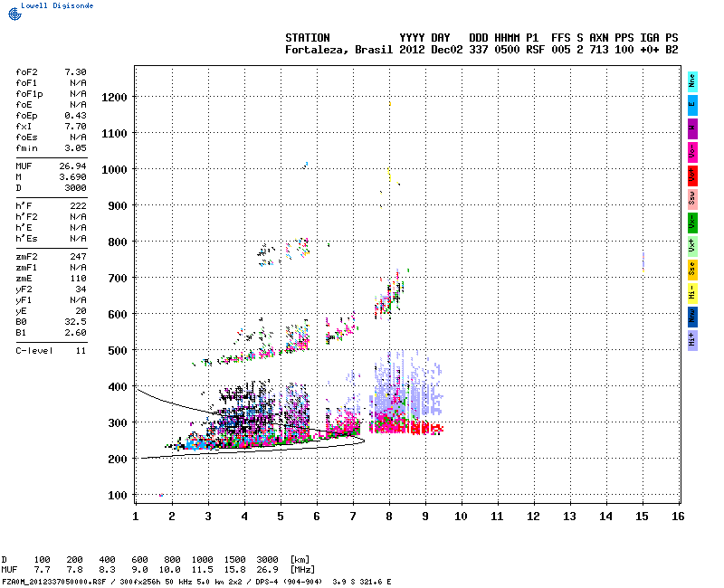Click the fmin value 3.05

pyautogui.click(x=75, y=148)
